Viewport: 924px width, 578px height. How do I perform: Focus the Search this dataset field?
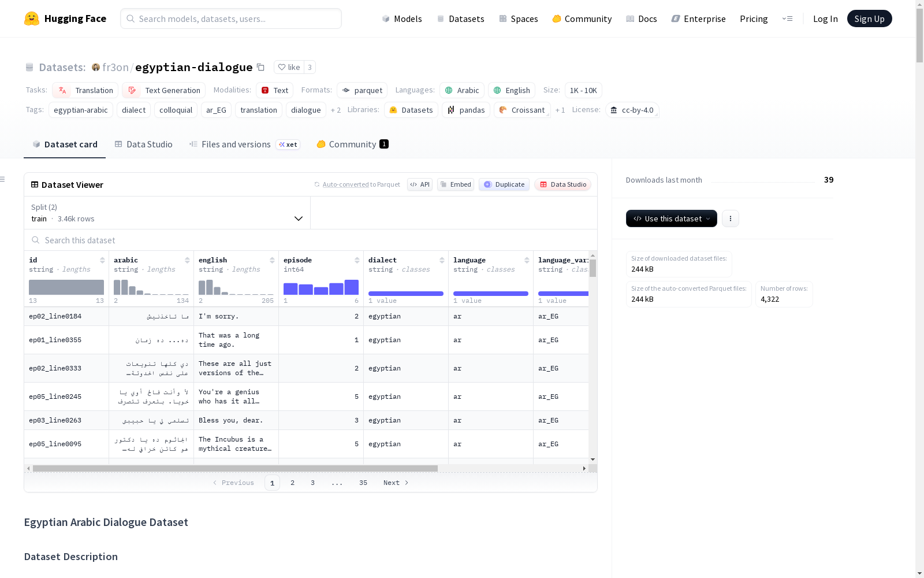click(311, 240)
